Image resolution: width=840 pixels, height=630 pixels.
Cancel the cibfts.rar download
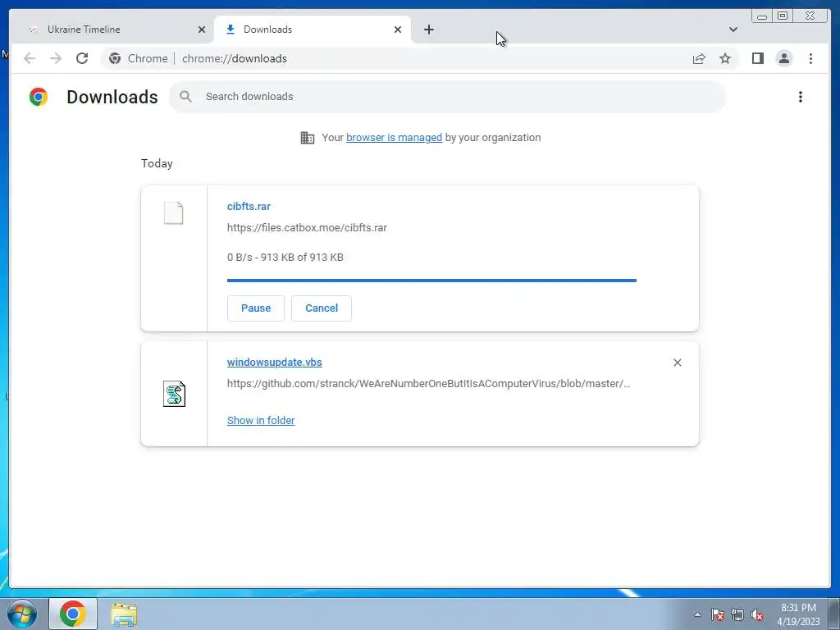[x=322, y=308]
